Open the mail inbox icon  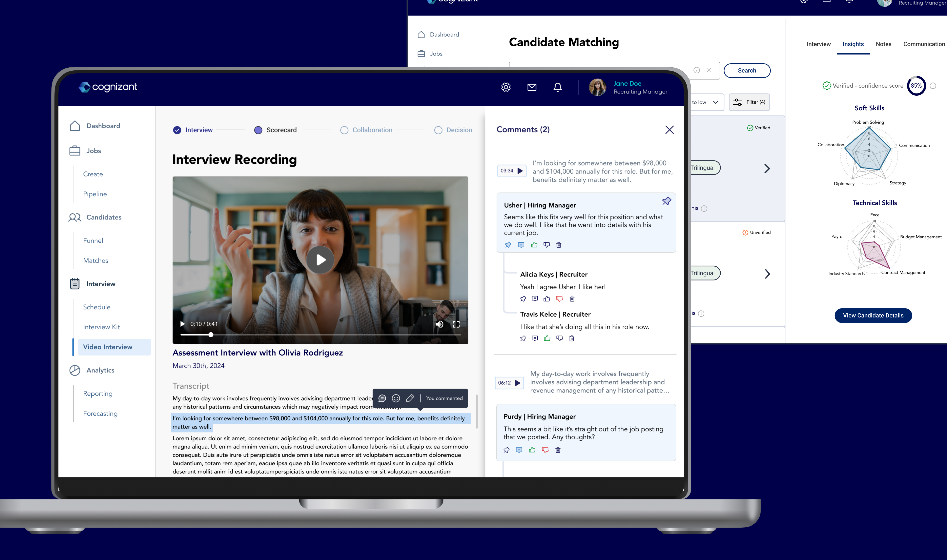pyautogui.click(x=532, y=87)
